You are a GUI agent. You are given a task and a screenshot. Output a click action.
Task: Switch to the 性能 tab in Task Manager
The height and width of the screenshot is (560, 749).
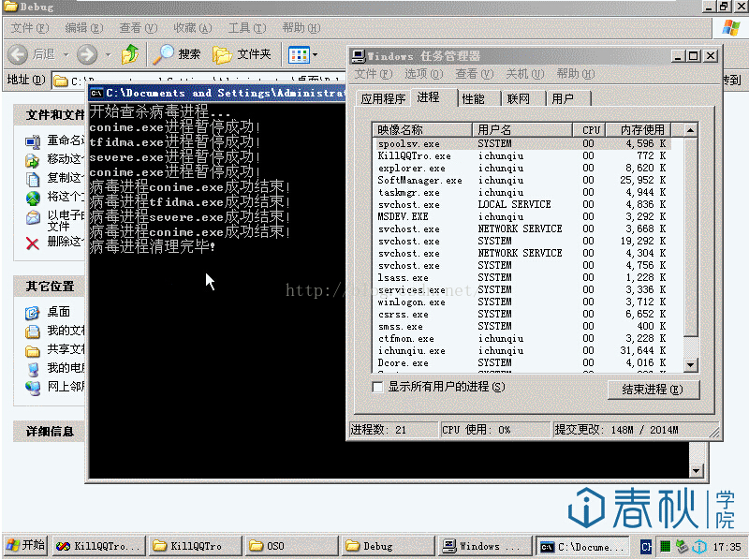(474, 99)
